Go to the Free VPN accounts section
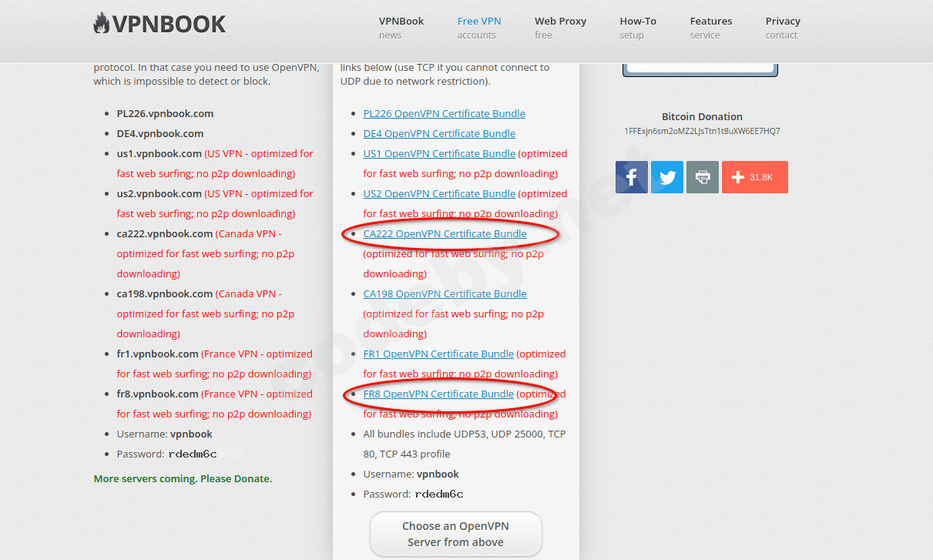The width and height of the screenshot is (933, 560). [x=479, y=27]
